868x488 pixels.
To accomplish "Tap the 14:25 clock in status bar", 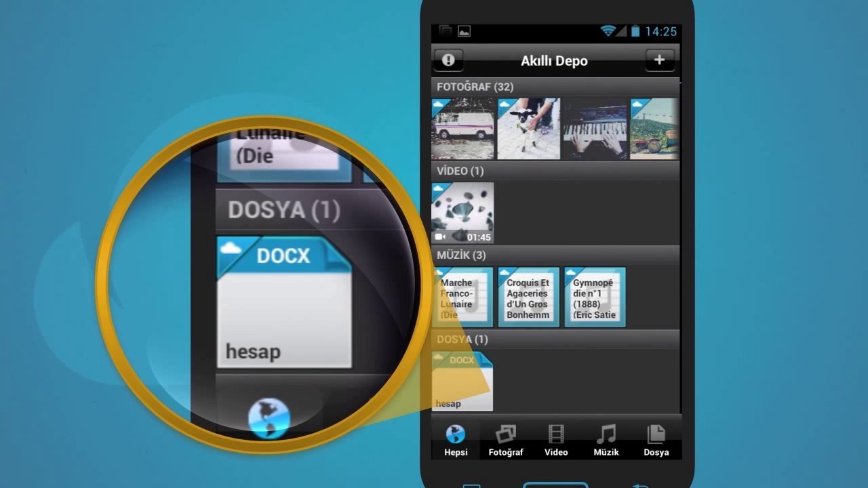I will point(660,31).
